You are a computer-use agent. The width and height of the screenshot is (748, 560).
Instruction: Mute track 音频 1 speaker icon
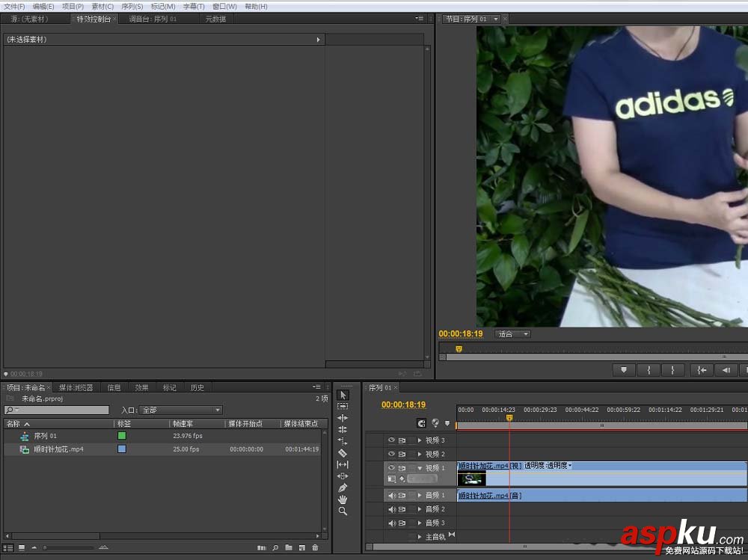(392, 495)
